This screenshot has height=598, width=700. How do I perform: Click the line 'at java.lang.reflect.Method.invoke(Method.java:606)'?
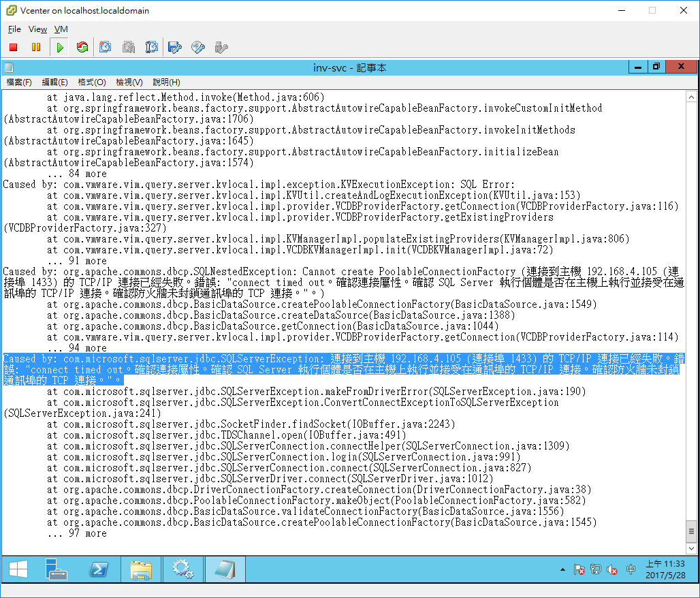point(186,97)
